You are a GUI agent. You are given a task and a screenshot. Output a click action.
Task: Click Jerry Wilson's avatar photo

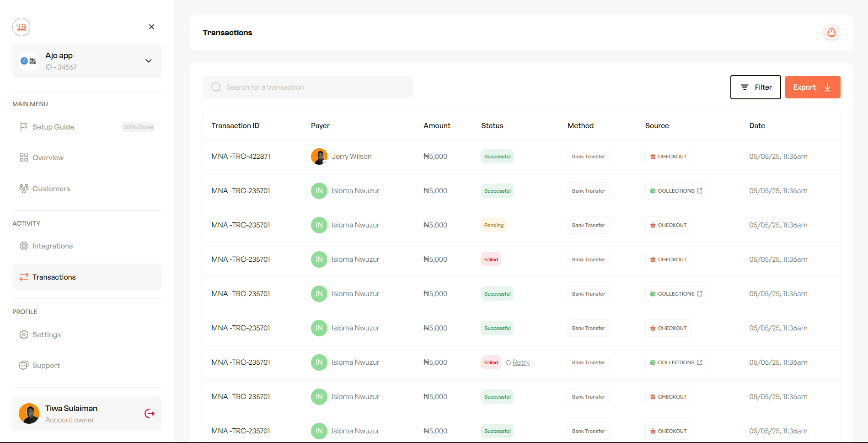click(x=319, y=157)
